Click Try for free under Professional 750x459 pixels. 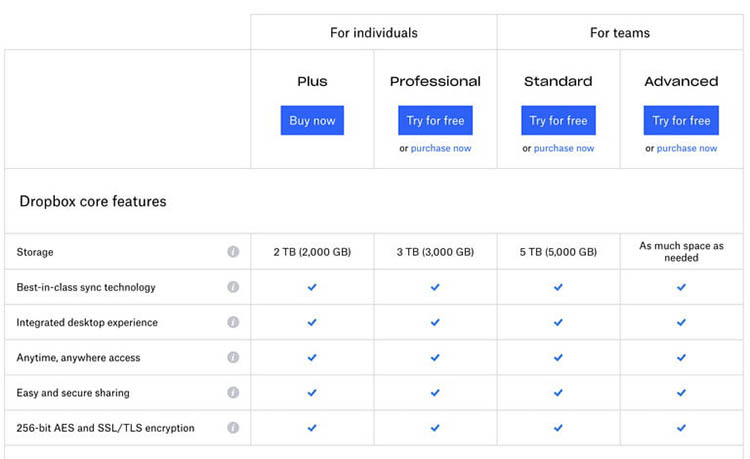click(x=435, y=120)
